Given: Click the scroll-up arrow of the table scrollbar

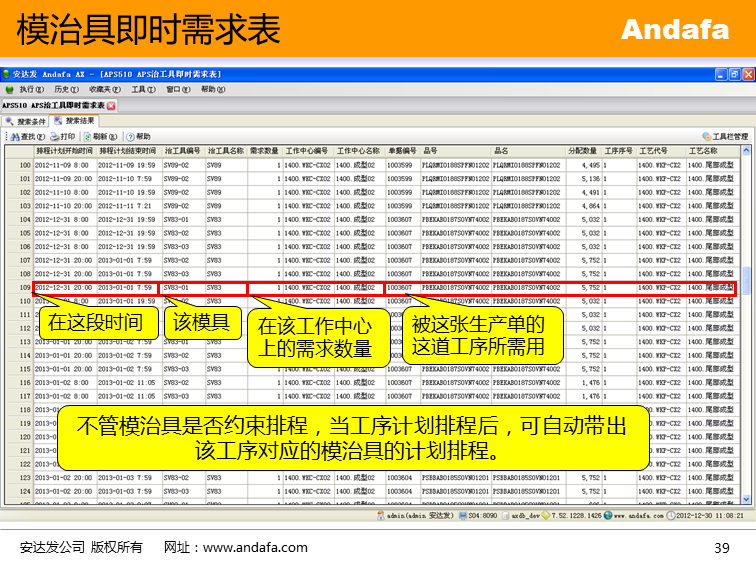Looking at the screenshot, I should point(745,149).
